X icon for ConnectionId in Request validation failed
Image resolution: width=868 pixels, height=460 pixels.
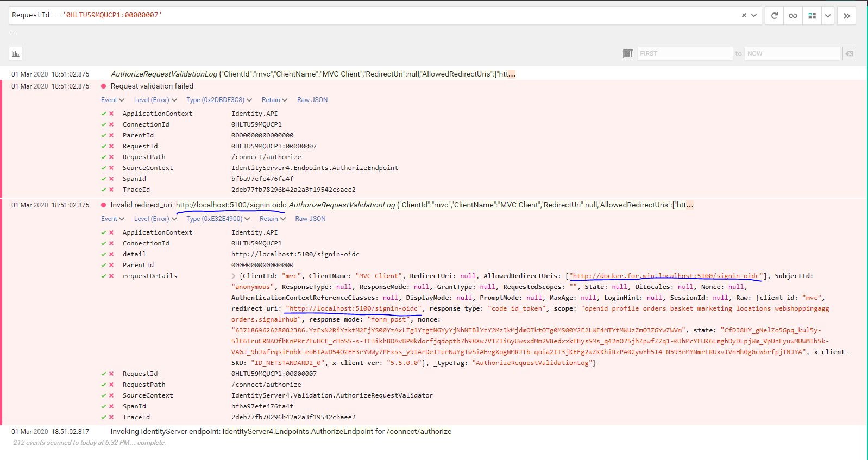pos(111,124)
